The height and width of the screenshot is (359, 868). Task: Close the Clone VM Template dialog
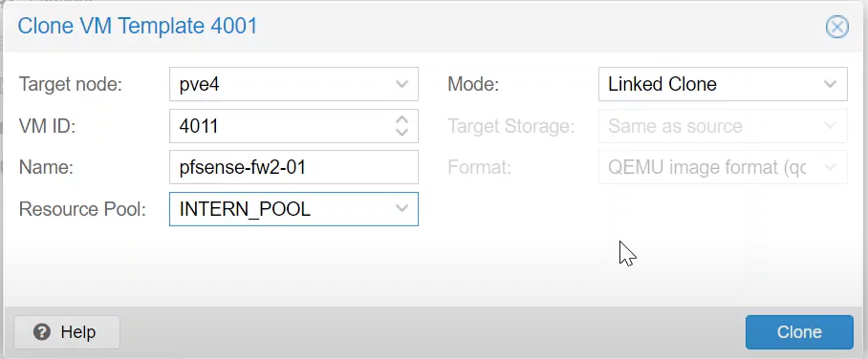[837, 27]
